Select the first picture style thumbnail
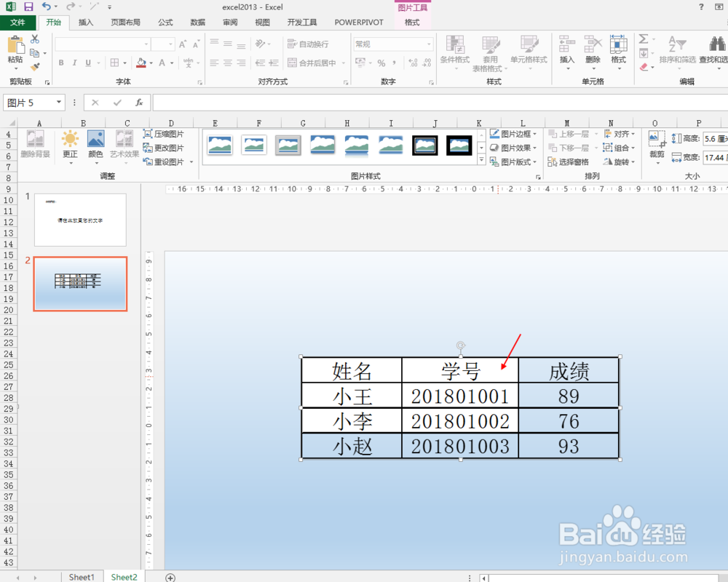The height and width of the screenshot is (582, 728). coord(220,145)
